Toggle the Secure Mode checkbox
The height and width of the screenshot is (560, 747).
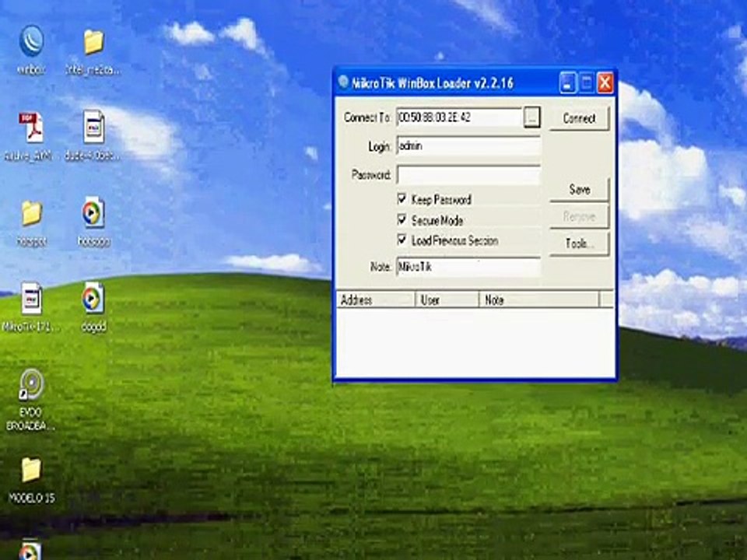[x=402, y=219]
